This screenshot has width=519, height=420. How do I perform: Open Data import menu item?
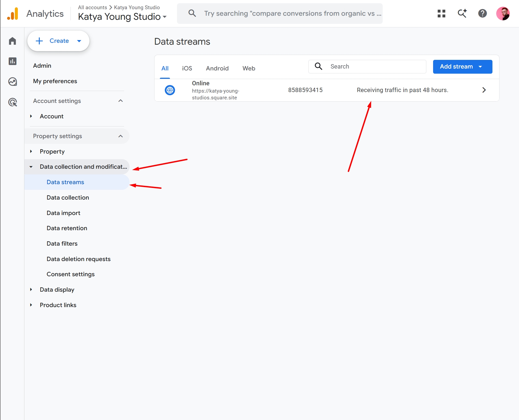pos(63,213)
